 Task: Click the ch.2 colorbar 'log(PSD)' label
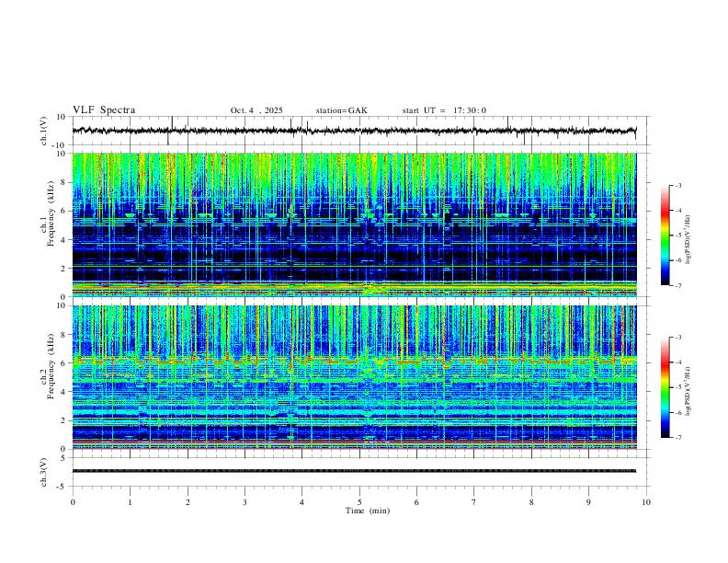688,391
